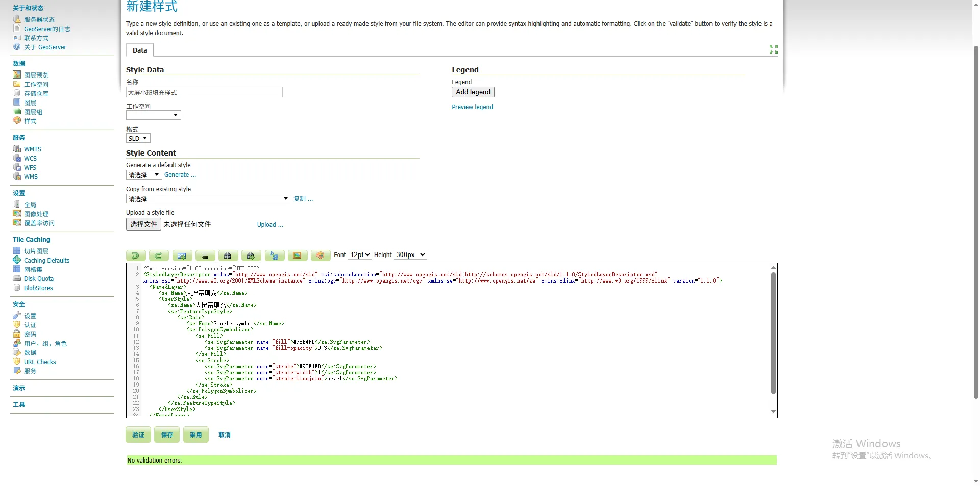Click the auto-format (reformat) toolbar icon
Viewport: 980px width, 486px height.
coord(205,255)
